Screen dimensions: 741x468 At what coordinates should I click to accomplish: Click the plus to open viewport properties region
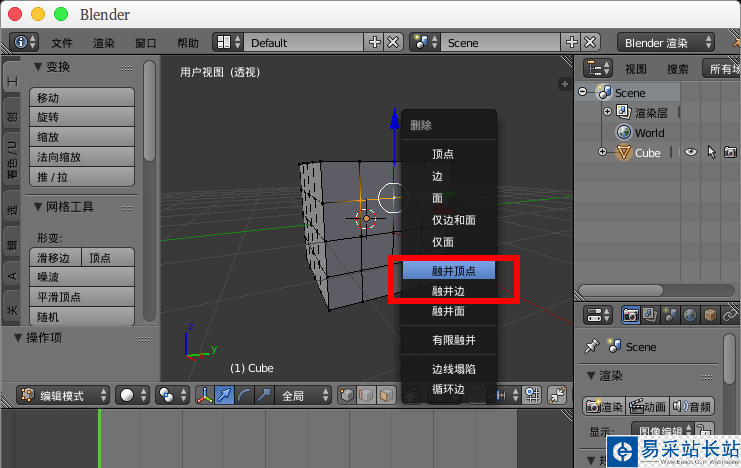(565, 84)
